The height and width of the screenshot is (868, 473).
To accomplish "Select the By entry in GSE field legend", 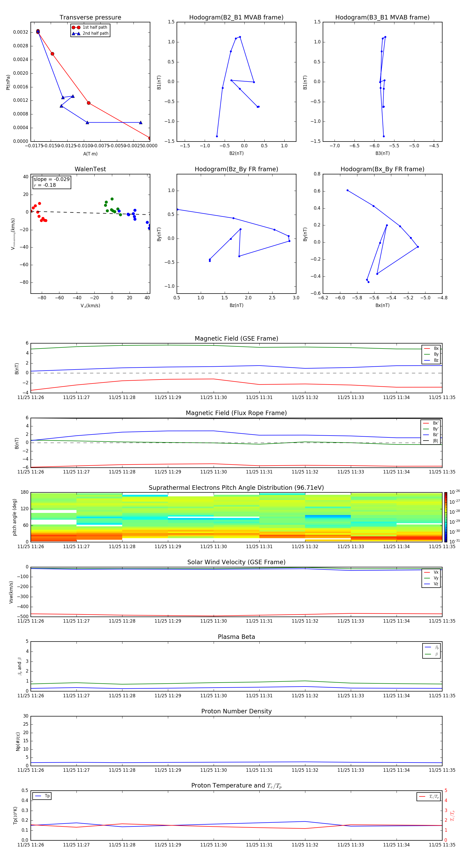I will tap(431, 354).
